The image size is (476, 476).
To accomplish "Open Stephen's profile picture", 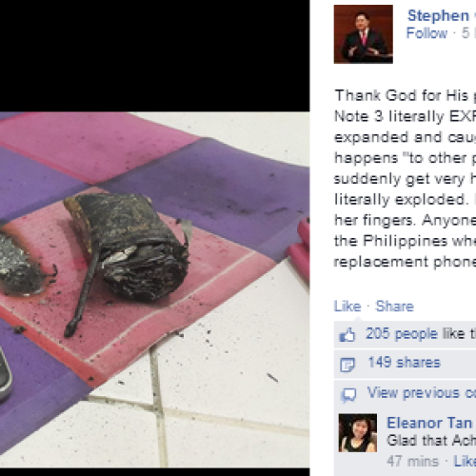I will 364,34.
